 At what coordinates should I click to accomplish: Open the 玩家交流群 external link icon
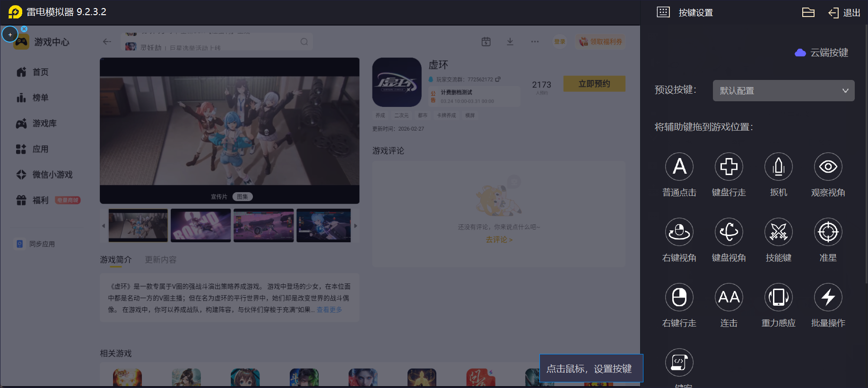498,79
